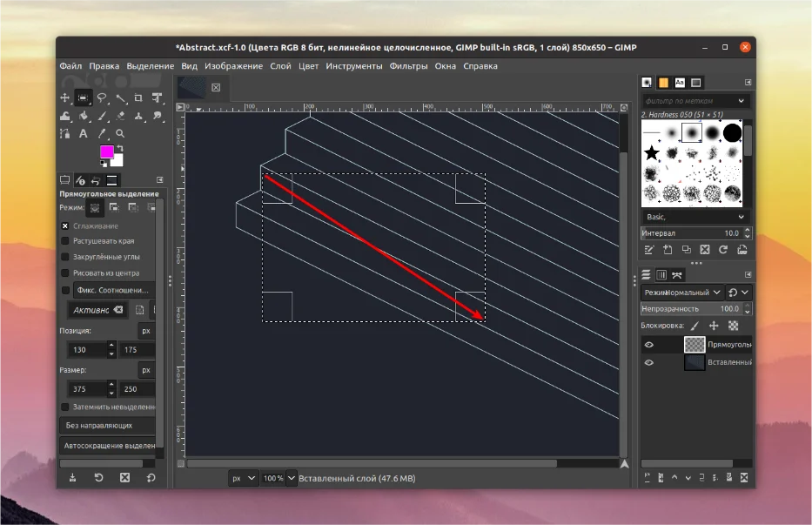
Task: Enable Растушевать края option
Action: (65, 241)
